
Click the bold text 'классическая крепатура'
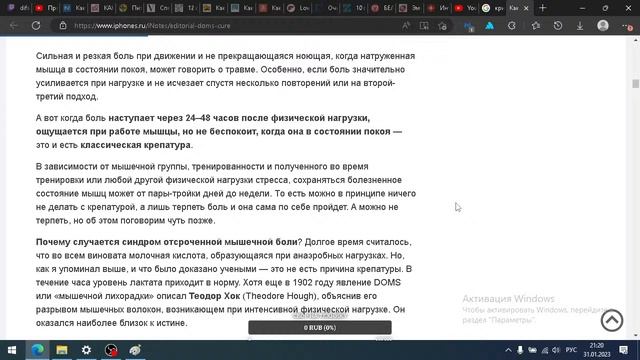click(x=136, y=145)
